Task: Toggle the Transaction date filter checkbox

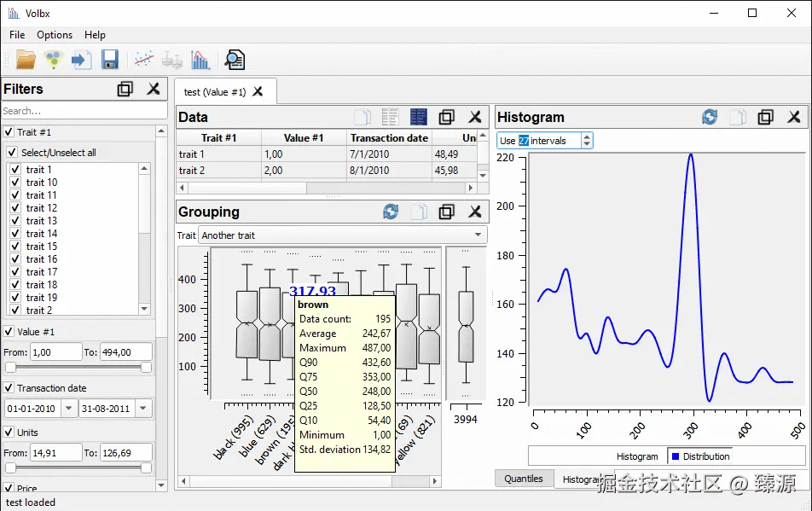Action: point(9,388)
